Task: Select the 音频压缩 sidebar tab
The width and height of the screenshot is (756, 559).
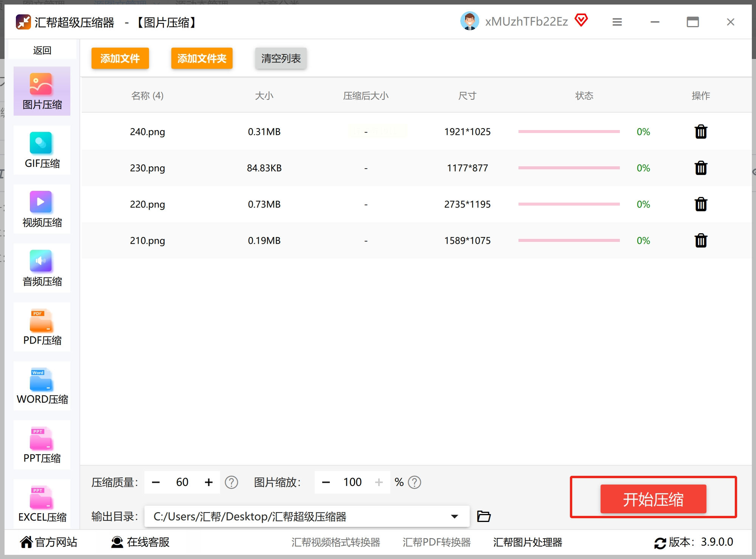Action: (x=42, y=268)
